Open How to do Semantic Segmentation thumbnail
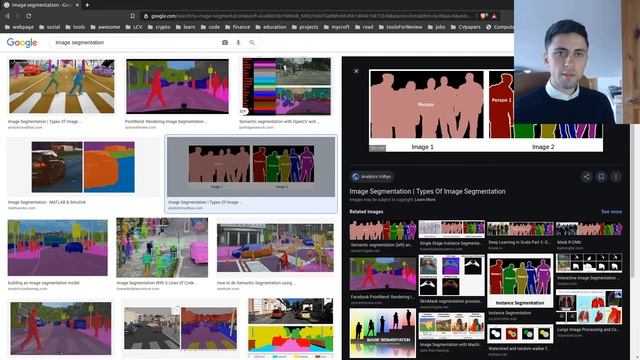This screenshot has height=360, width=640. (x=275, y=248)
